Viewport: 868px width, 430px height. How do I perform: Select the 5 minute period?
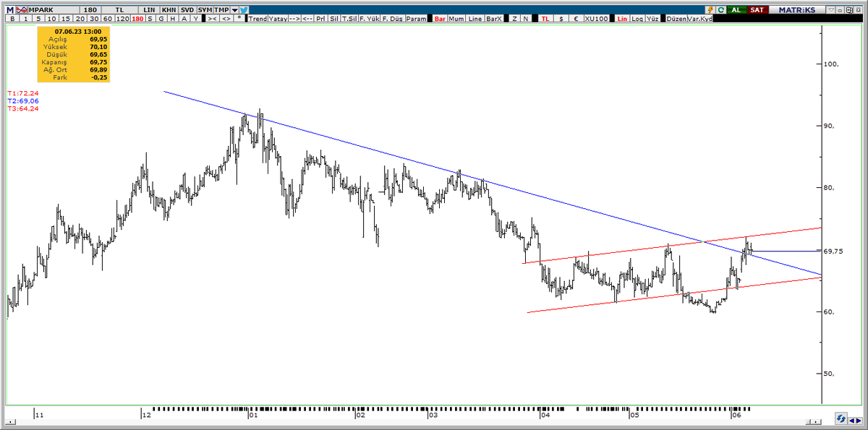(x=39, y=19)
